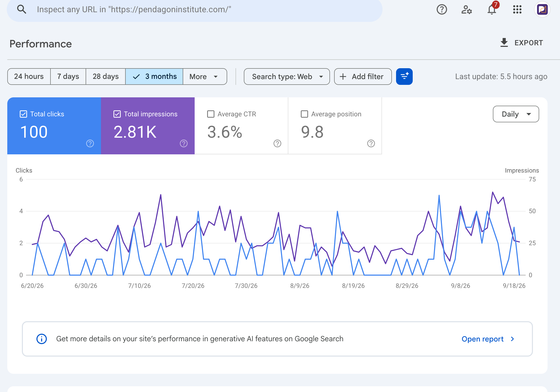Expand the More date range dropdown
The height and width of the screenshot is (392, 560).
point(205,77)
